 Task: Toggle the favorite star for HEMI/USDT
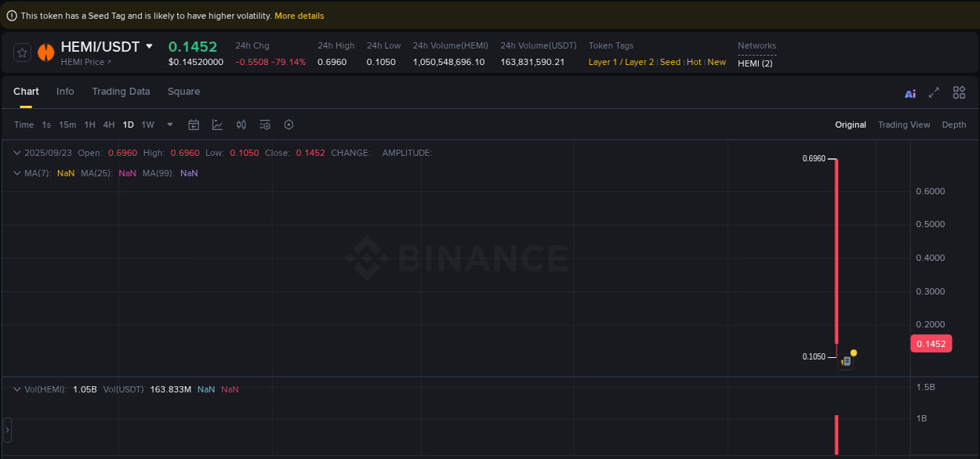22,52
